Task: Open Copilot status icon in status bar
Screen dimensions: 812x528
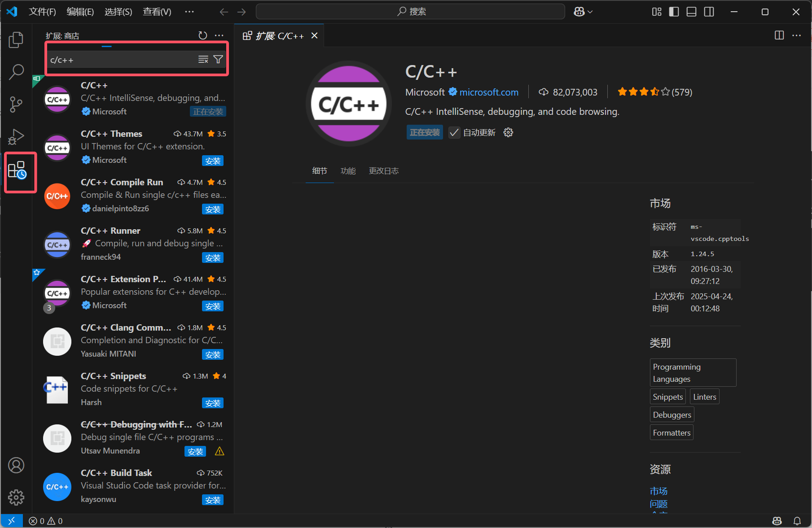Action: pos(777,521)
